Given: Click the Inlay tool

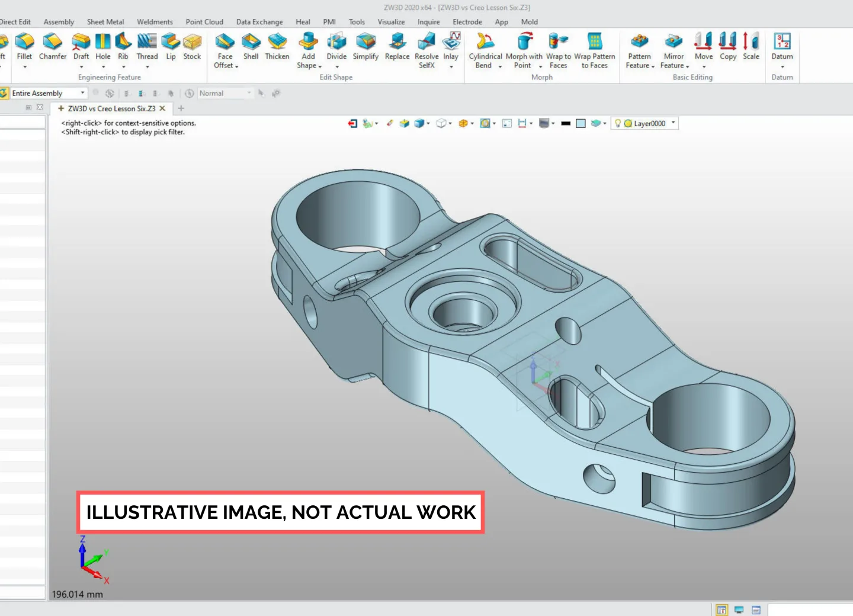Looking at the screenshot, I should coord(451,46).
